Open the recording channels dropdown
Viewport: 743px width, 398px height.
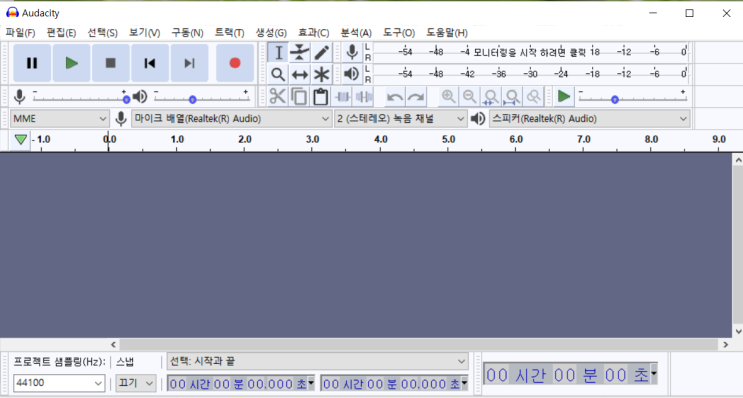(400, 118)
